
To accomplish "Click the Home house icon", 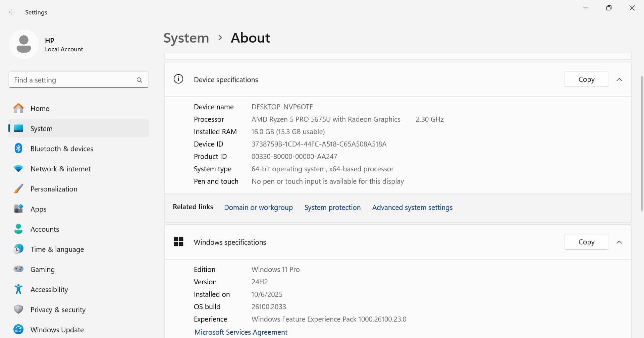I will (x=18, y=108).
